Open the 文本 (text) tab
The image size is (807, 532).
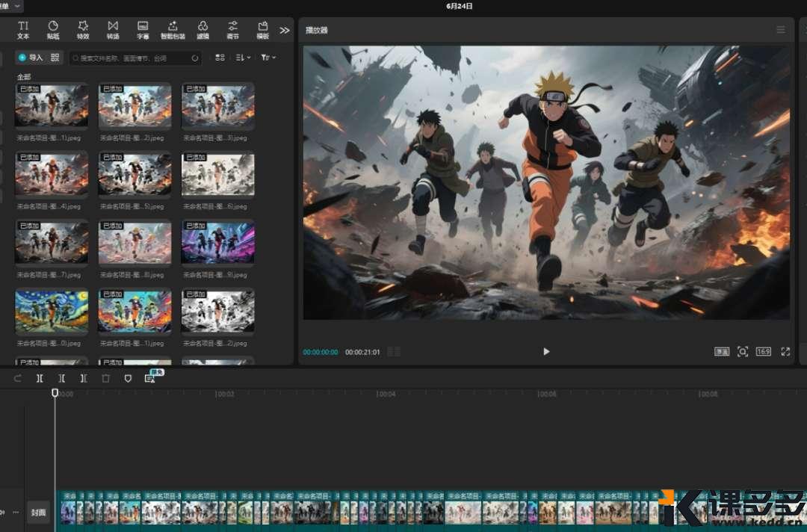click(x=23, y=30)
